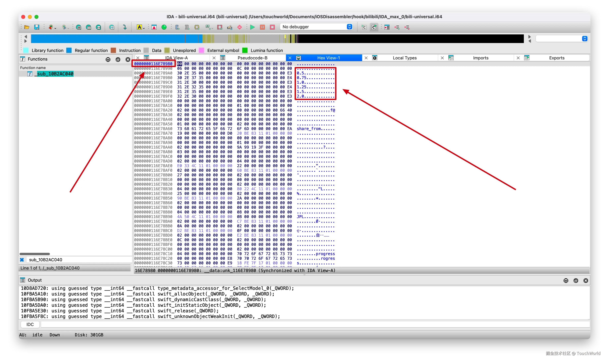Screen dimensions: 609x364
Task: Open a file with the folder icon
Action: 27,27
